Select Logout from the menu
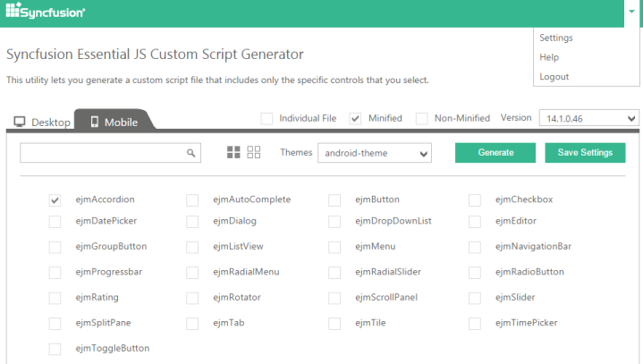Image resolution: width=643 pixels, height=364 pixels. pos(554,77)
